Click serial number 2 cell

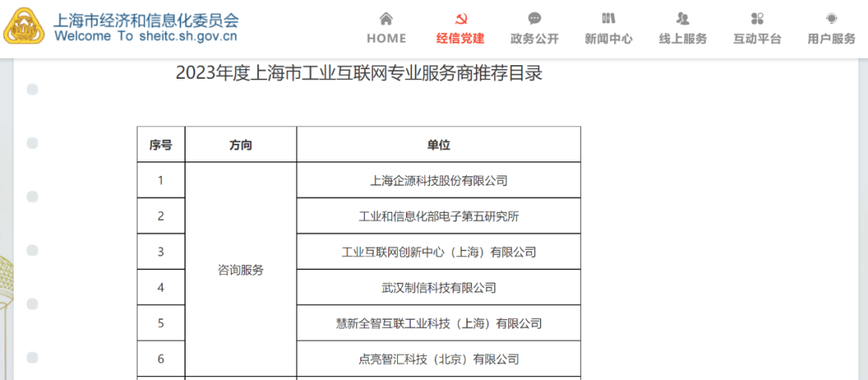coord(161,216)
